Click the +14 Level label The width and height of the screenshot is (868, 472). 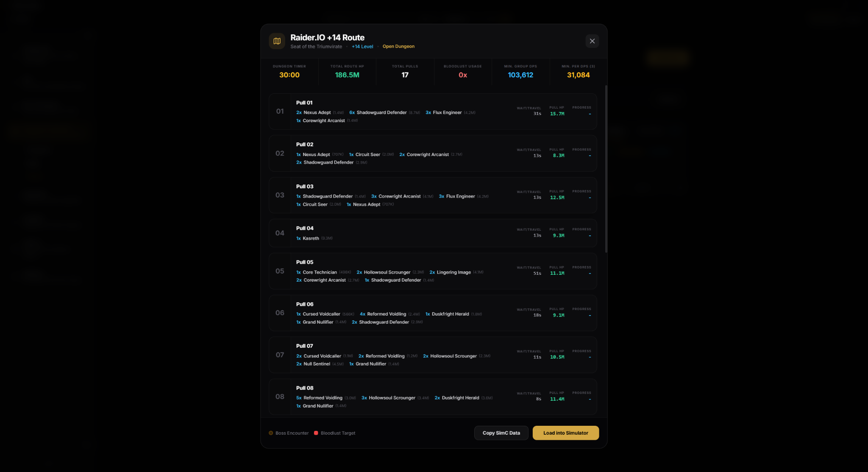point(362,47)
